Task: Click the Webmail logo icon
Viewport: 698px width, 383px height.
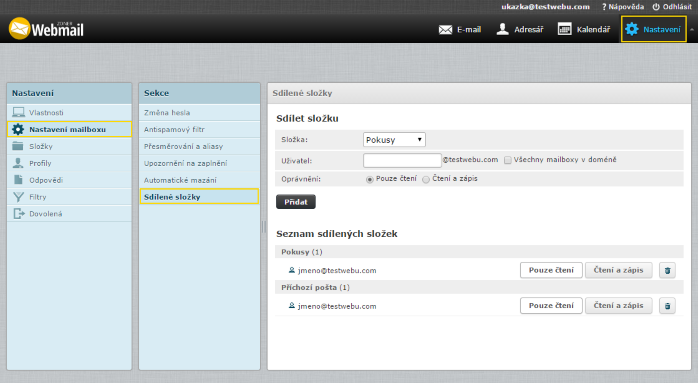Action: pos(19,29)
